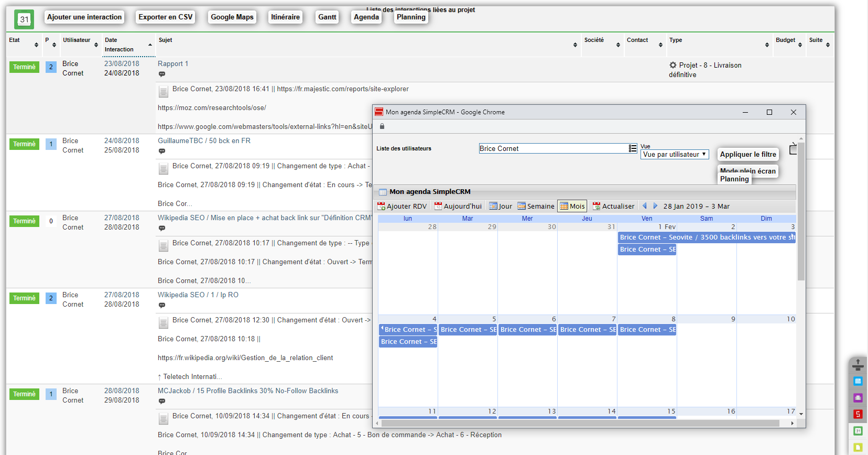
Task: Open Google Maps view
Action: (x=232, y=17)
